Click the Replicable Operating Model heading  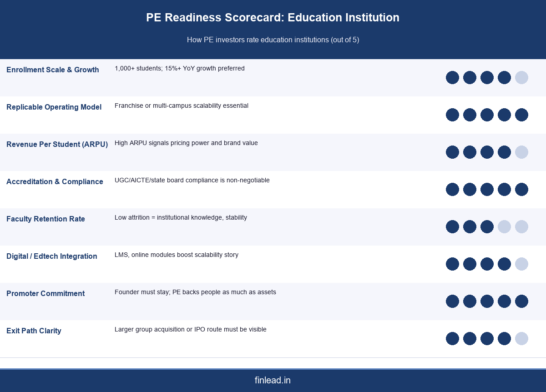click(54, 107)
